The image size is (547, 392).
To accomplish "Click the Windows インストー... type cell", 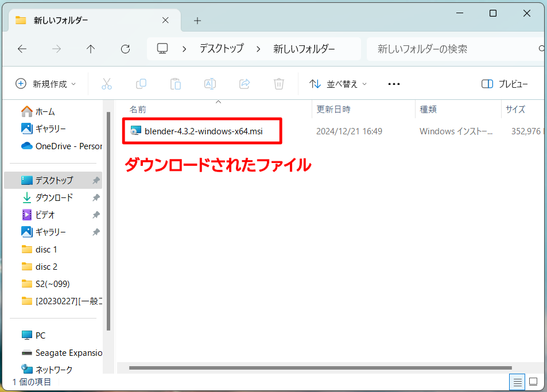I will coord(456,131).
